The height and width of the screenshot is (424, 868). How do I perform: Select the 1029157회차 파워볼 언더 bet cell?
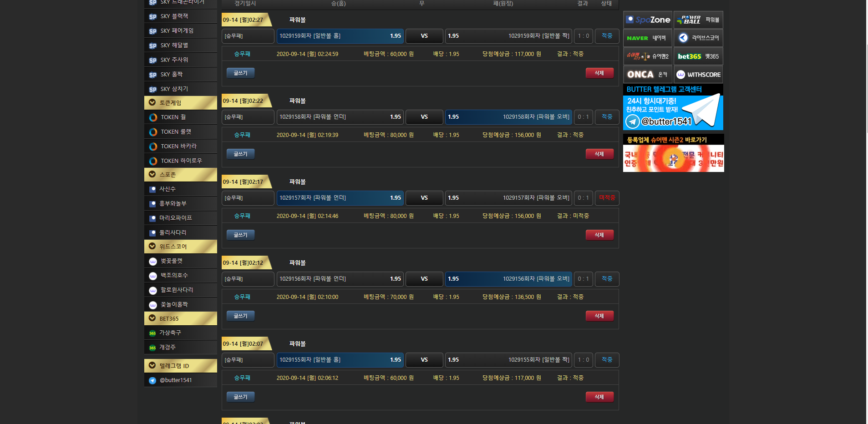coord(340,198)
